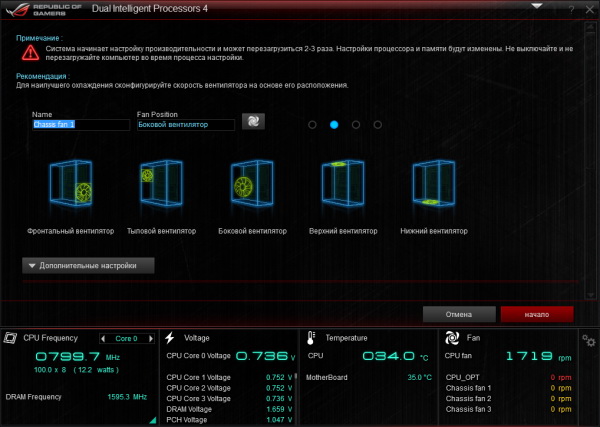Click the Republic of Gamers logo
The image size is (600, 427).
[x=43, y=10]
